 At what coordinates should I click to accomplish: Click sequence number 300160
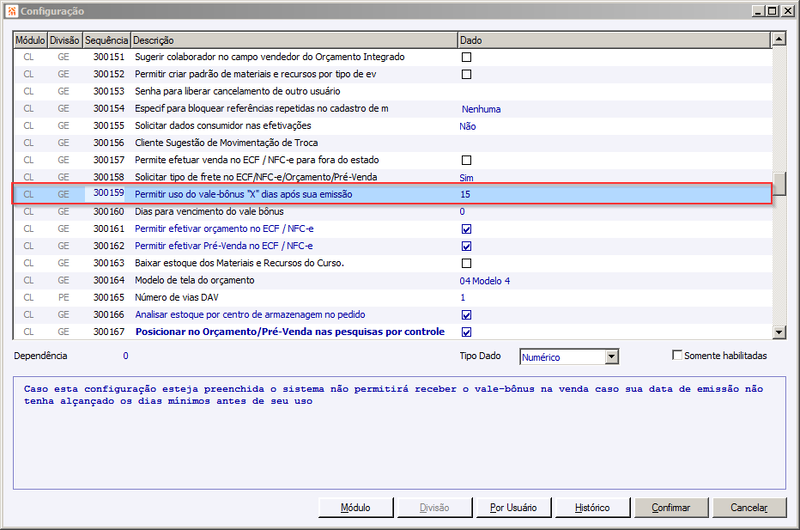click(x=109, y=212)
